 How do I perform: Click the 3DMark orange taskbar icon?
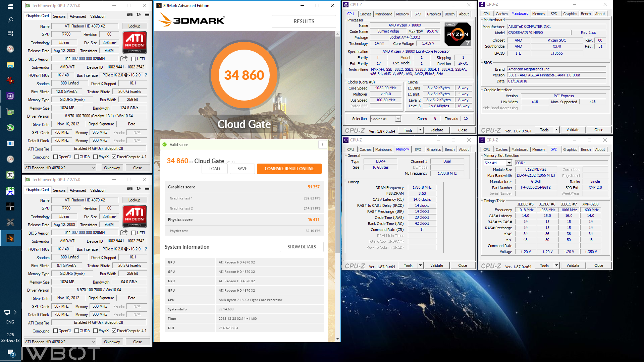(x=10, y=238)
